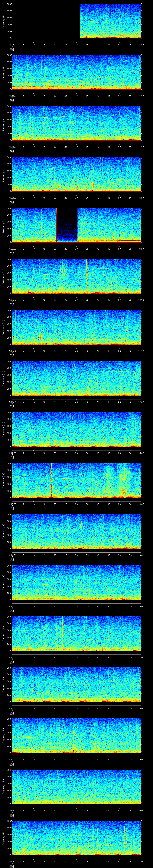
Task: Click the orange burst near 13s in 14:10 spectrogram
Action: coord(40,337)
